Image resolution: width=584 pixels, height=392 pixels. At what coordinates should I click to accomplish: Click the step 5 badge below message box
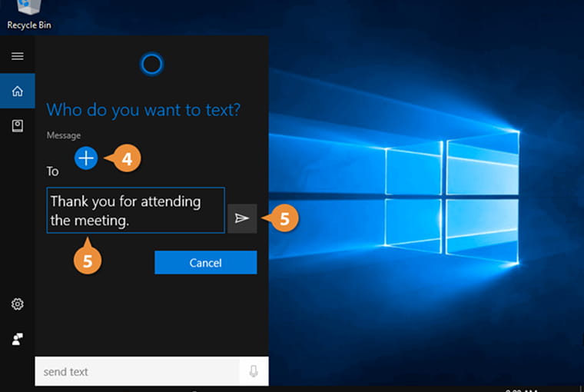pos(88,261)
